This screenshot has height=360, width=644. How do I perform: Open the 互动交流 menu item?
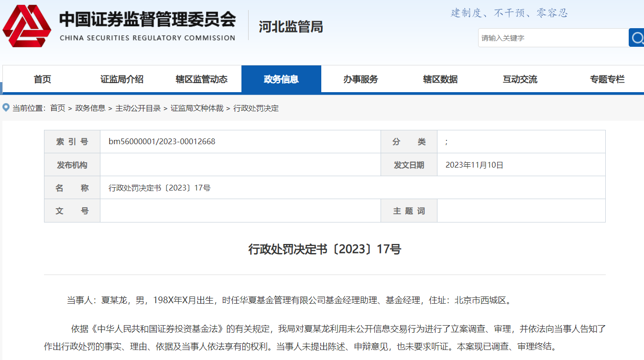tap(520, 79)
